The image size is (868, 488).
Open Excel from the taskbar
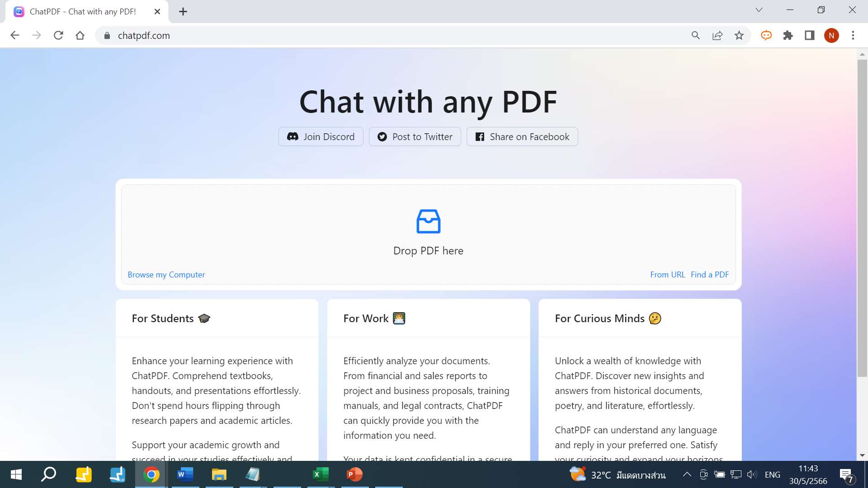(321, 474)
